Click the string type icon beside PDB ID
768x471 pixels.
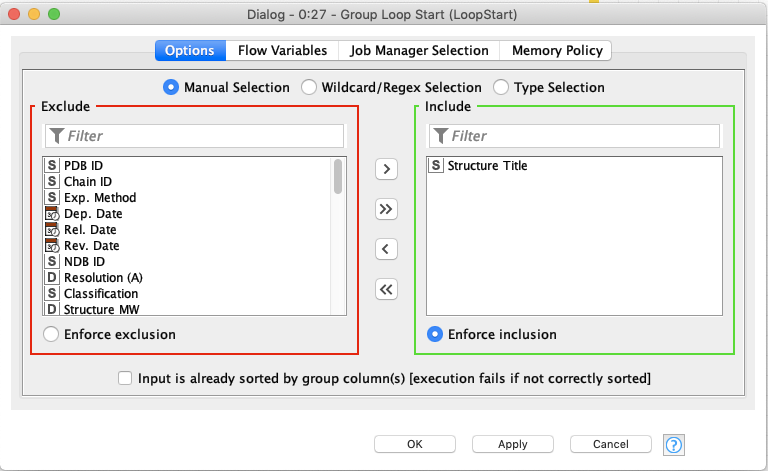point(53,166)
